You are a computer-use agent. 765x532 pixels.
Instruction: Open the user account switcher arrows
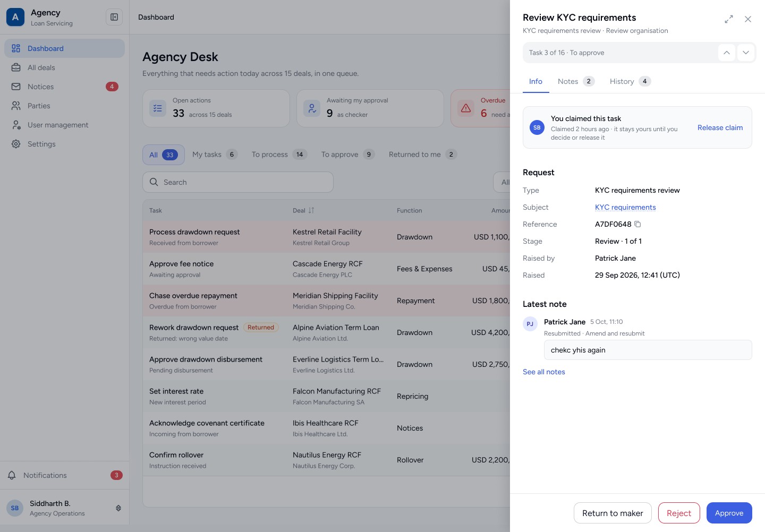click(118, 508)
